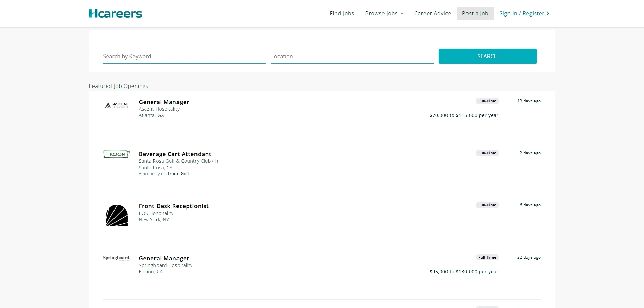
Task: Click the Hcareers logo
Action: pyautogui.click(x=116, y=13)
